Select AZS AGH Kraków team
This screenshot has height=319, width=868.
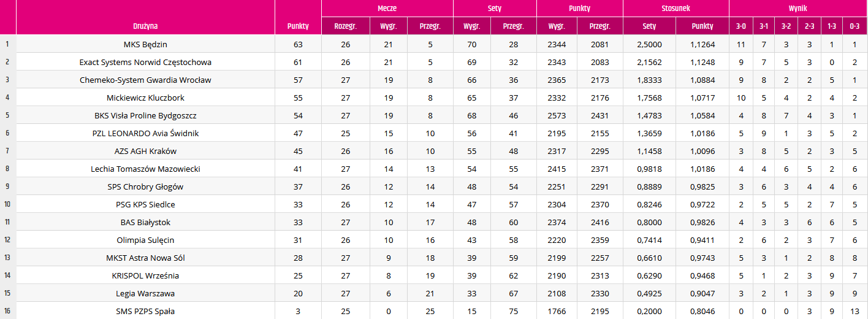145,151
